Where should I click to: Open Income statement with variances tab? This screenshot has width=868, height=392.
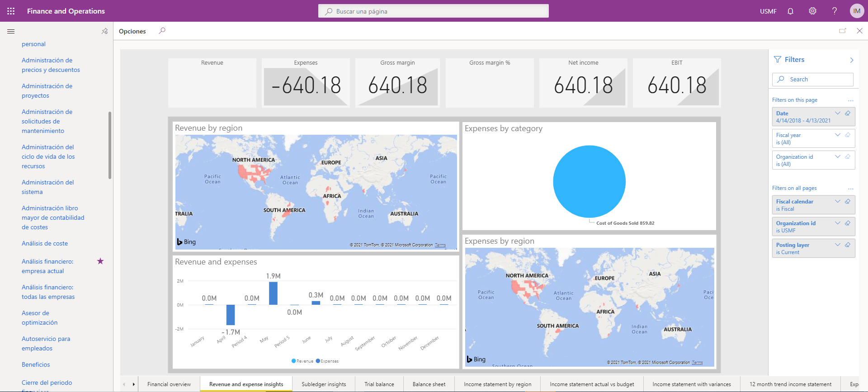[x=692, y=384]
